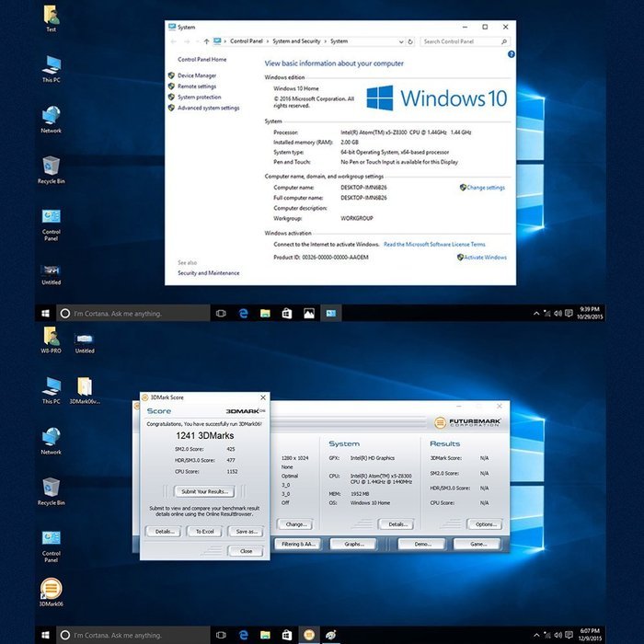Read the Microsoft Software License Terms
The image size is (644, 644).
tap(434, 244)
